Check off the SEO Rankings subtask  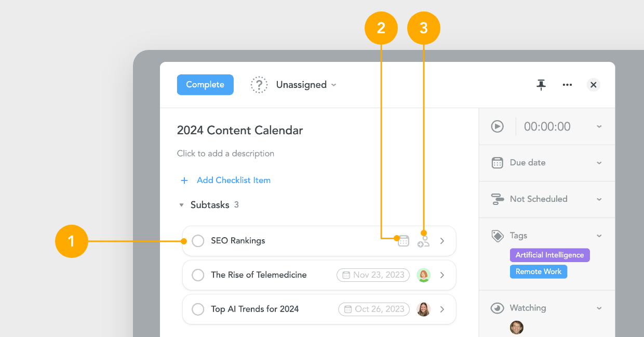tap(197, 241)
